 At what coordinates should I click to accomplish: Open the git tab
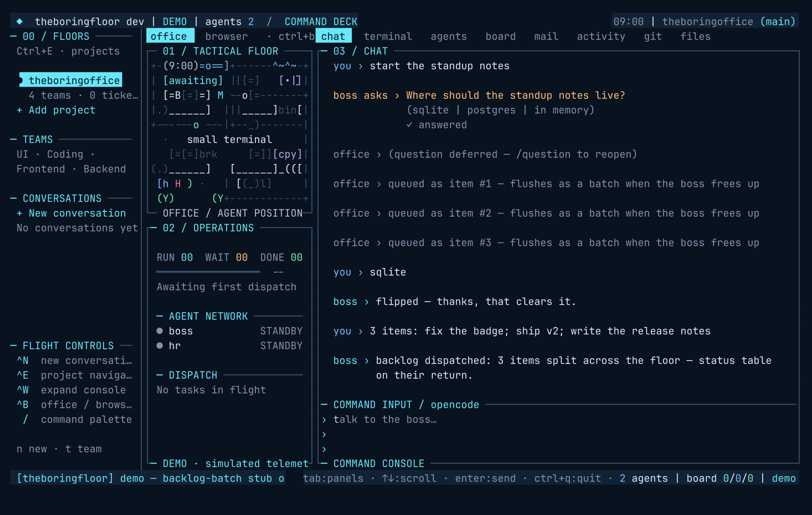653,36
